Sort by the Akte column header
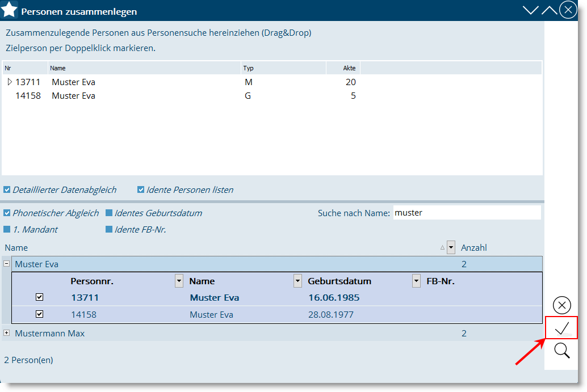This screenshot has height=392, width=587. point(343,68)
